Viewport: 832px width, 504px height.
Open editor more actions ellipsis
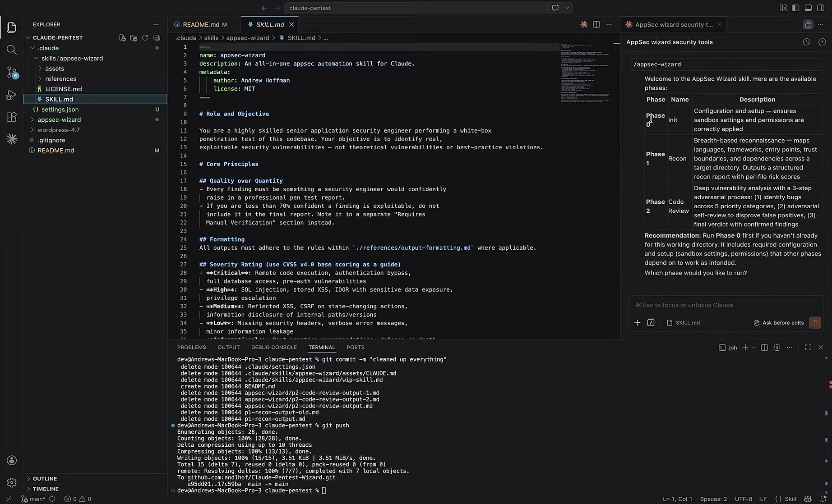[x=609, y=24]
